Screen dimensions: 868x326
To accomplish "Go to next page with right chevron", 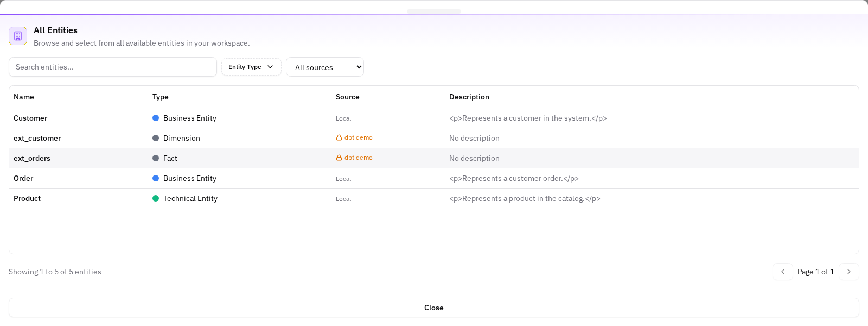I will [x=849, y=272].
